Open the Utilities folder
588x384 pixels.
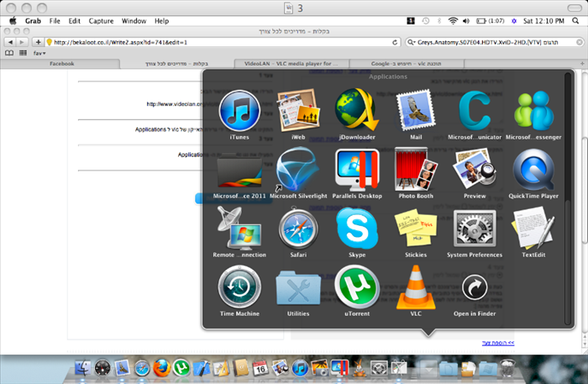(298, 288)
